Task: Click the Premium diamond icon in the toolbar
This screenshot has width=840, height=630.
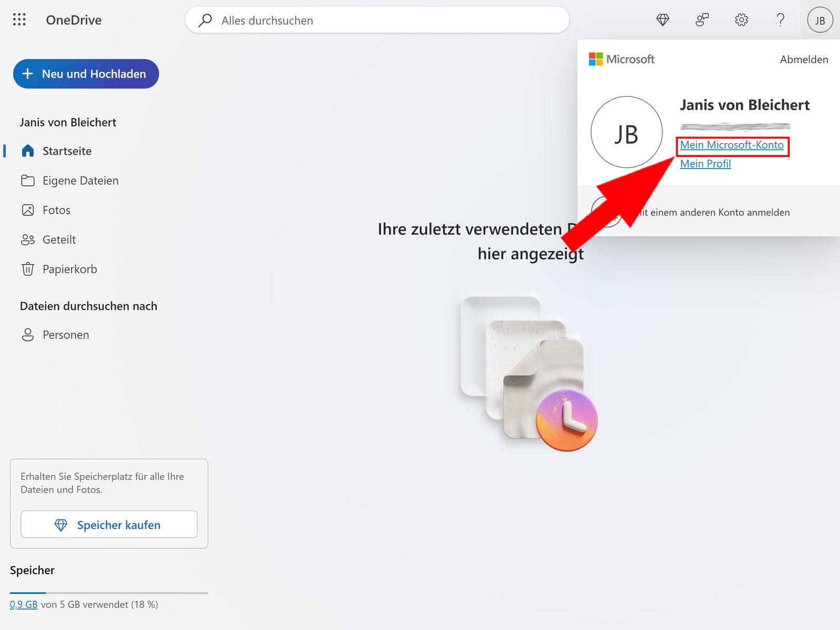Action: [x=663, y=19]
